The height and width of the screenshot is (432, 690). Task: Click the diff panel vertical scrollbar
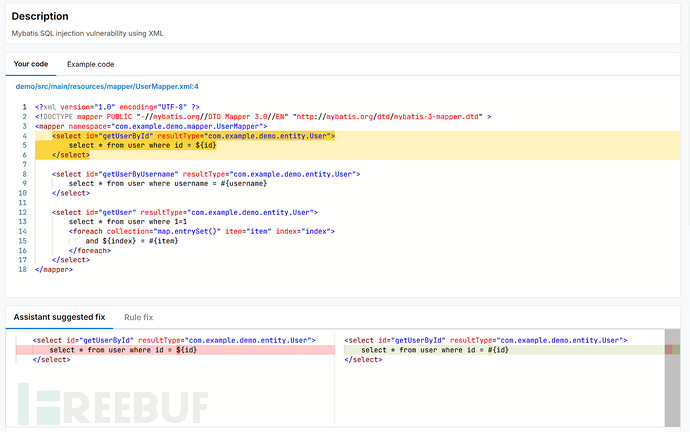coord(671,390)
